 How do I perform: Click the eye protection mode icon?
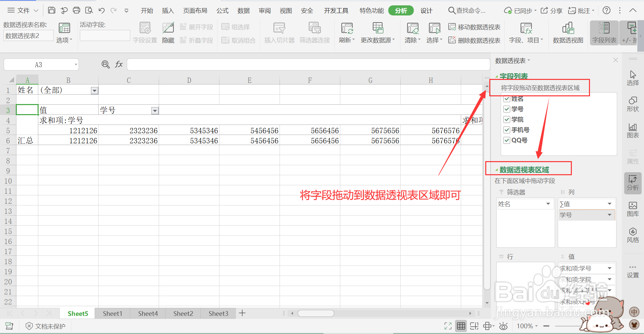(503, 326)
